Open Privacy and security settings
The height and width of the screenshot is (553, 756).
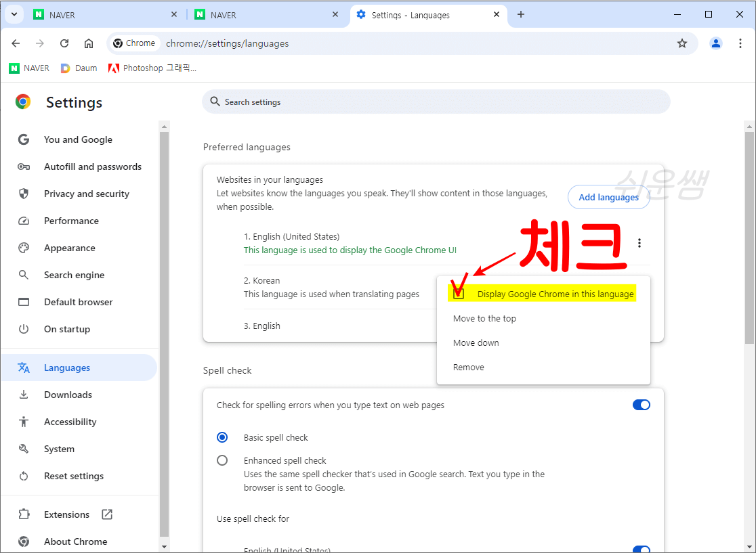[x=86, y=194]
